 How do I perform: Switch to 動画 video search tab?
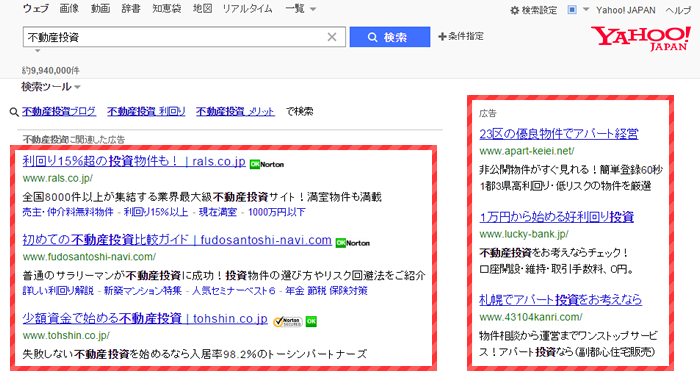click(x=100, y=8)
